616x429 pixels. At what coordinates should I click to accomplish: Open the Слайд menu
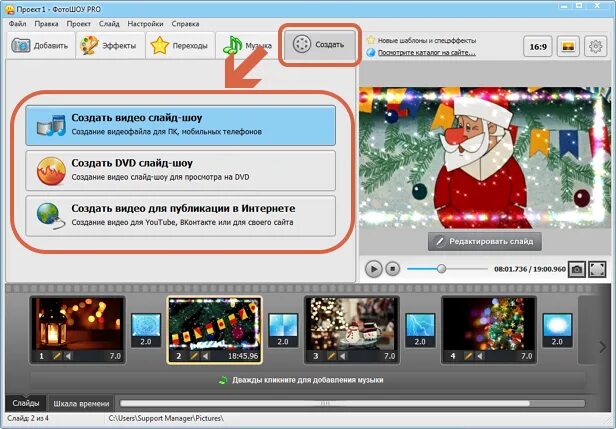[x=109, y=24]
